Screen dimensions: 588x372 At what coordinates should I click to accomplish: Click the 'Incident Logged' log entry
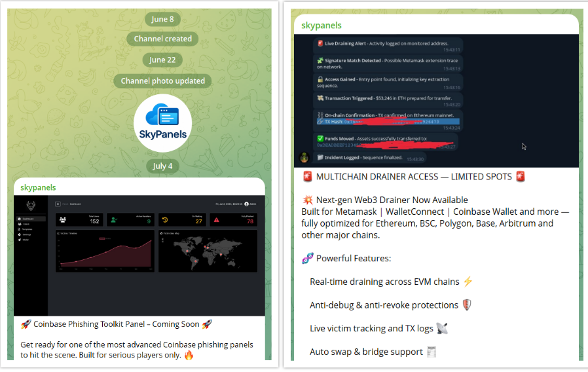(x=370, y=157)
